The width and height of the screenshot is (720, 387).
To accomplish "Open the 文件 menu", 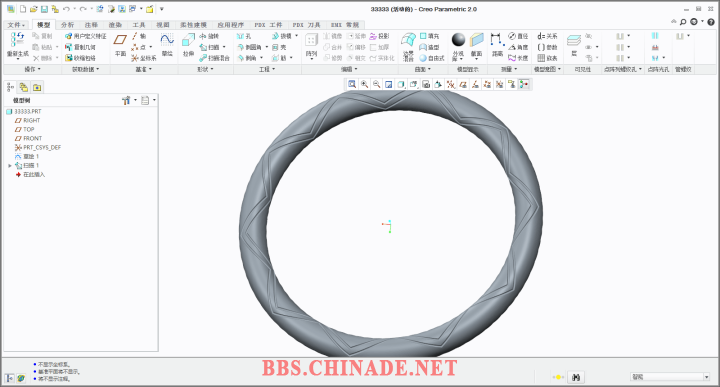I will click(17, 25).
